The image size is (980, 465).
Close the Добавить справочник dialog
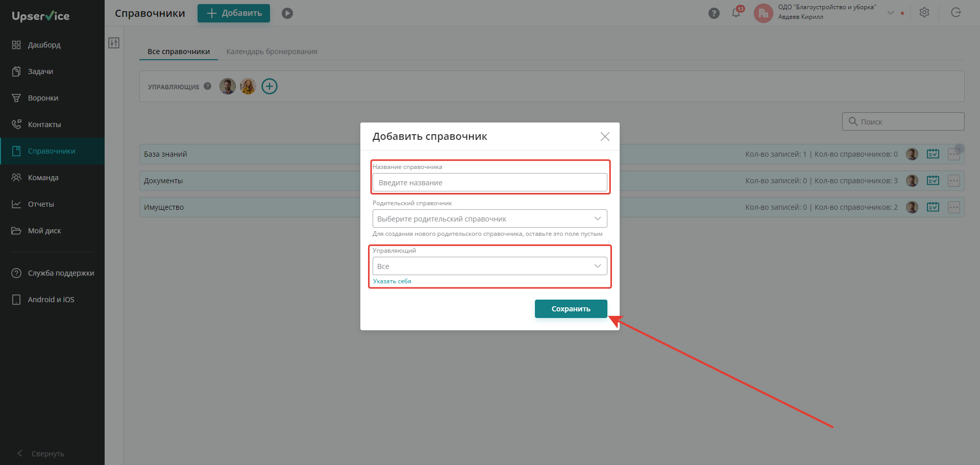(x=605, y=136)
